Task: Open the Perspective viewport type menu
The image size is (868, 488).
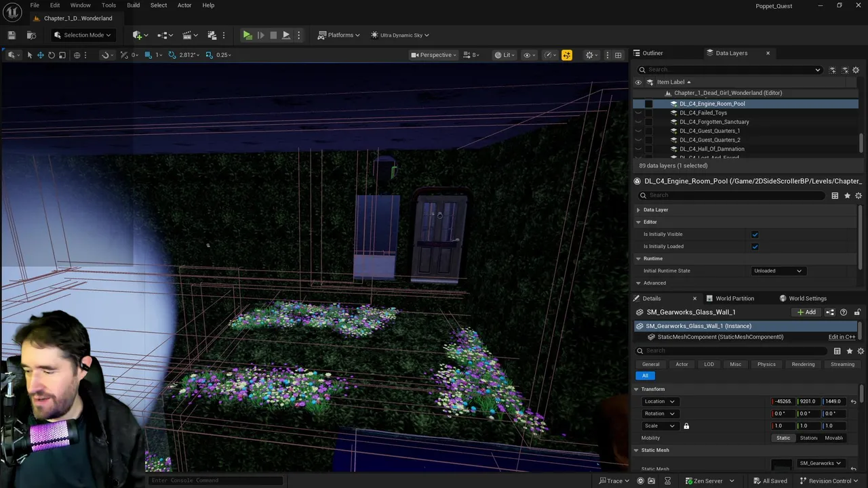Action: tap(433, 55)
